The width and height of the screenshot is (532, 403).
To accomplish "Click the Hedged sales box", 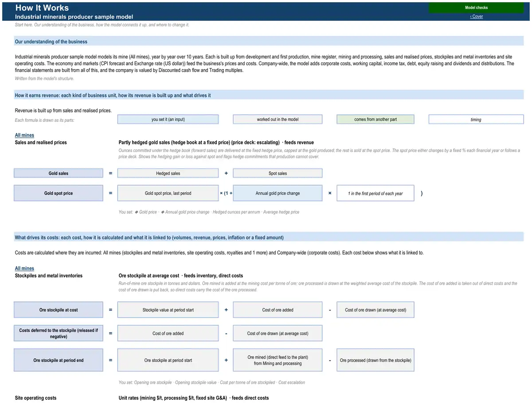I will (168, 173).
